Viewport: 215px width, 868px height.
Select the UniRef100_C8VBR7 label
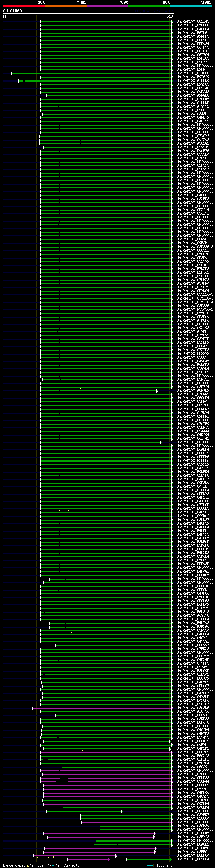tap(193, 815)
